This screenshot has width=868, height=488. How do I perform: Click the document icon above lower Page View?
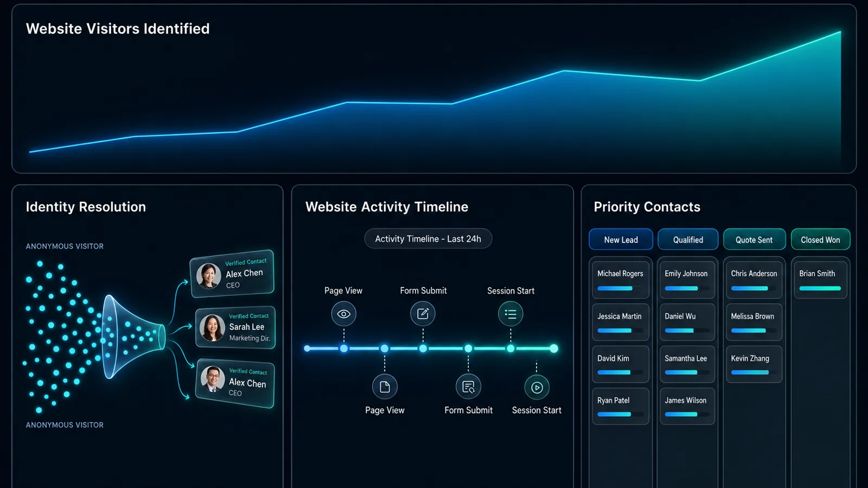tap(385, 387)
